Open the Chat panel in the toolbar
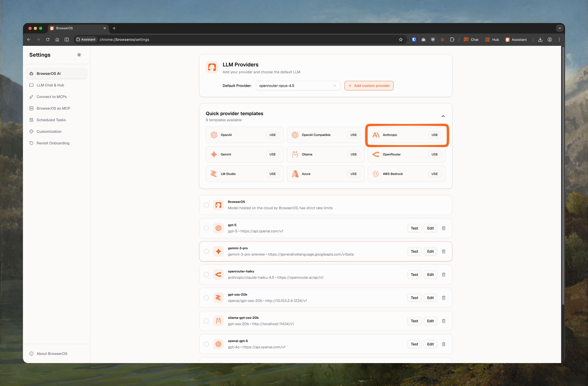The image size is (588, 386). point(471,40)
